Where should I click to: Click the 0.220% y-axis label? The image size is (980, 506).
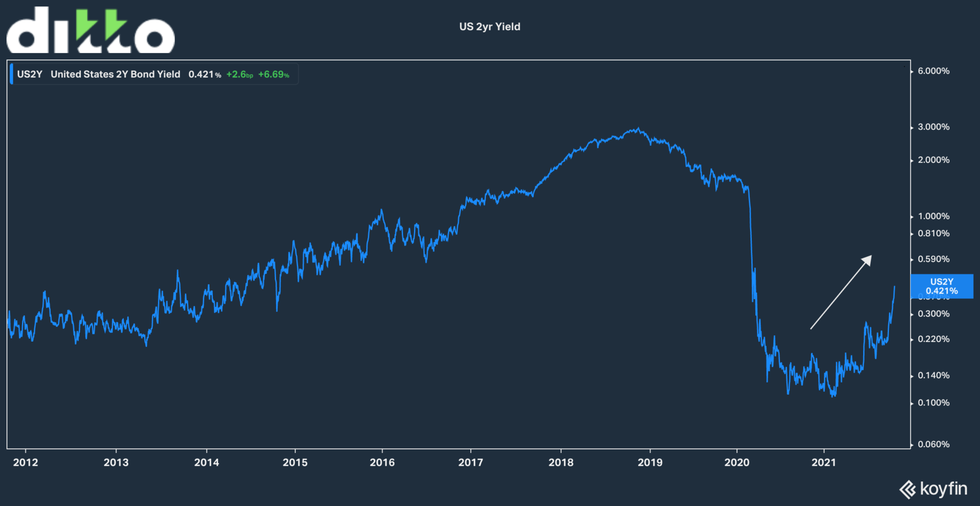[933, 339]
